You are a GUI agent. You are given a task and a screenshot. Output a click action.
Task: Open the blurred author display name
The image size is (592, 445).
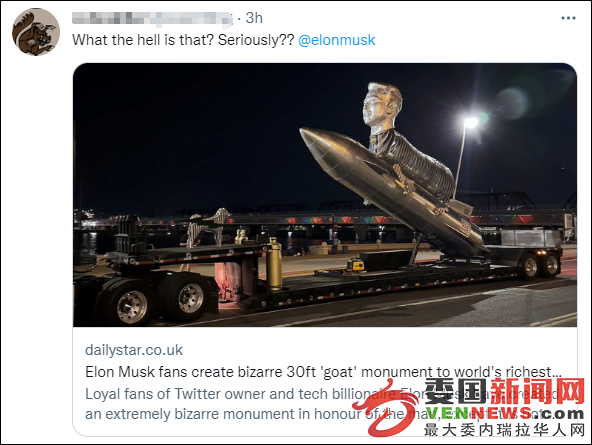(152, 19)
